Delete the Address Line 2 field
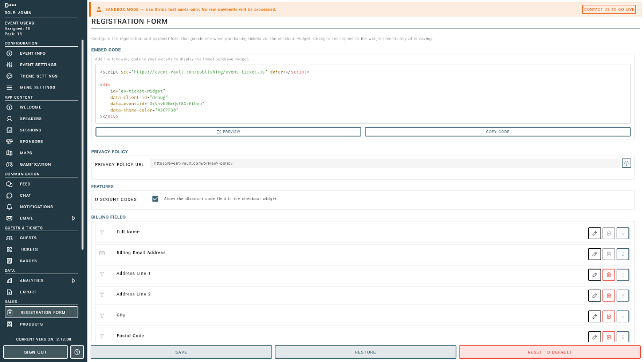The image size is (644, 362). (609, 295)
